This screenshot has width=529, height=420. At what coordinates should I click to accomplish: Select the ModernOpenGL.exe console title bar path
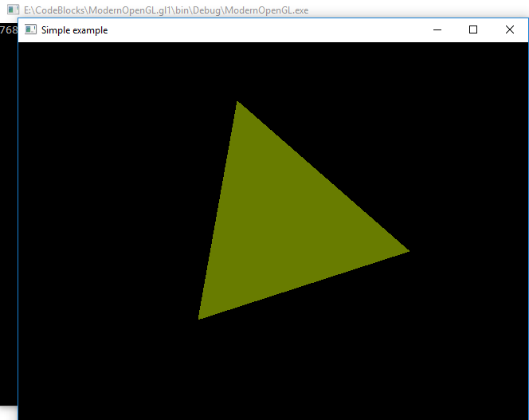coord(166,10)
